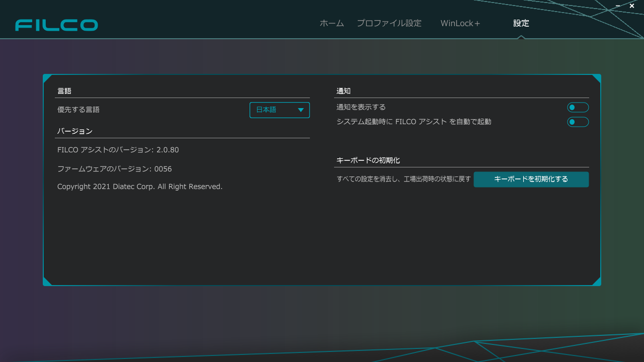644x362 pixels.
Task: Minimize the FILCO Assist window
Action: coord(618,6)
